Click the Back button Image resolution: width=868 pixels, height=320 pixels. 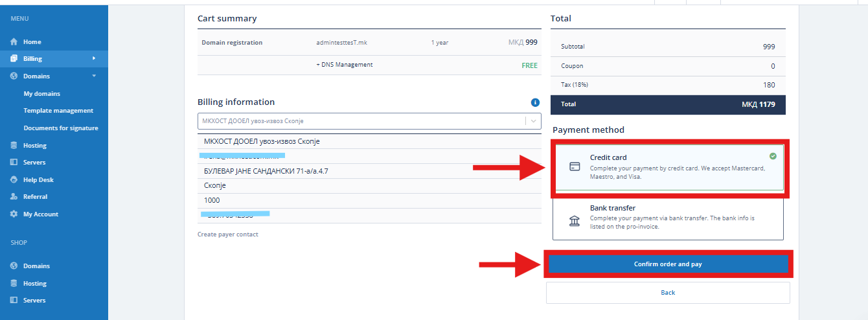click(x=668, y=293)
